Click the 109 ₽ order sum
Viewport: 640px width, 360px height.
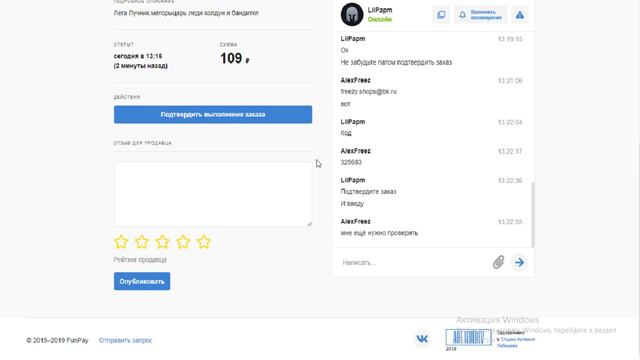click(235, 59)
